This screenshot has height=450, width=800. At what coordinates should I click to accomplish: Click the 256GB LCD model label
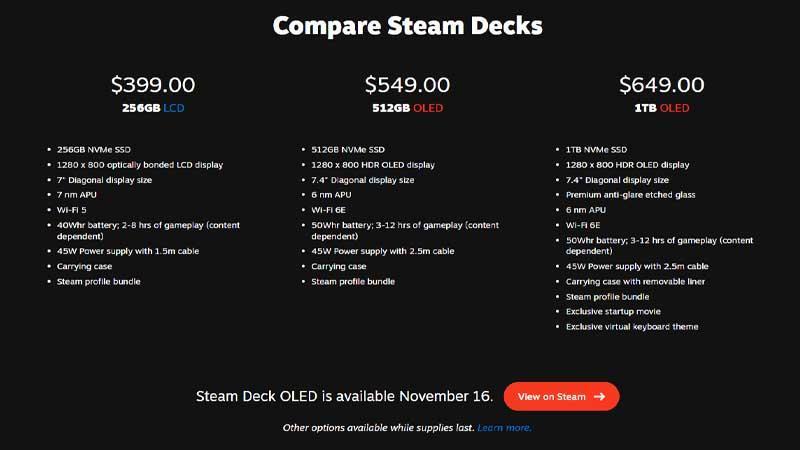[x=153, y=108]
